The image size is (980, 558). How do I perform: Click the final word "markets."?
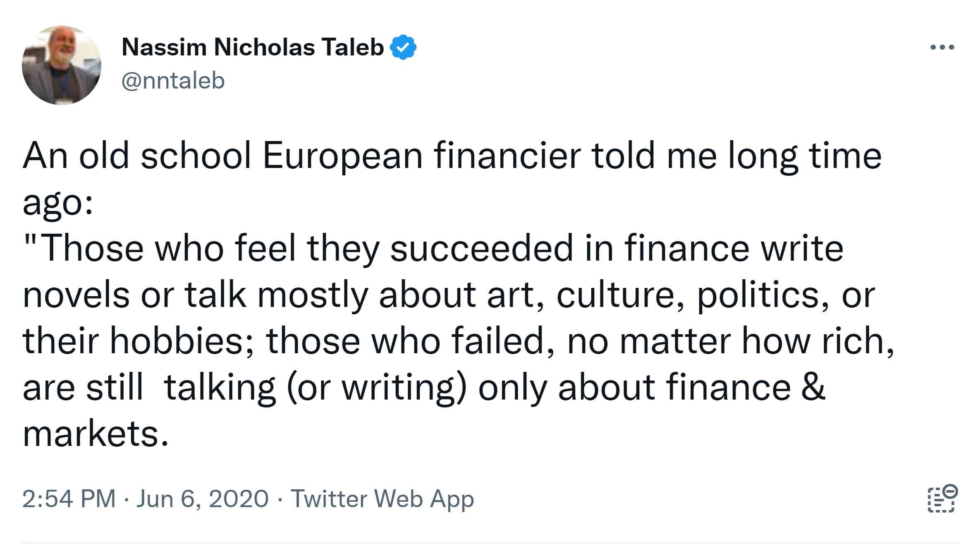point(96,434)
